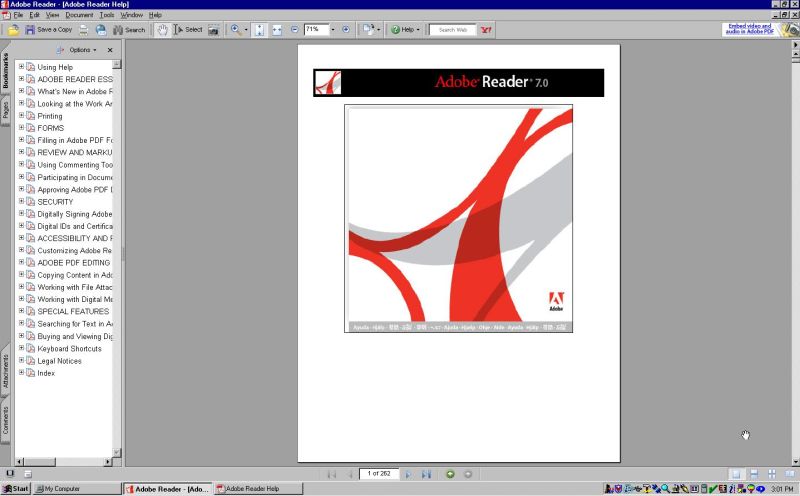The width and height of the screenshot is (800, 496).
Task: Click the Yahoo search icon
Action: click(486, 30)
